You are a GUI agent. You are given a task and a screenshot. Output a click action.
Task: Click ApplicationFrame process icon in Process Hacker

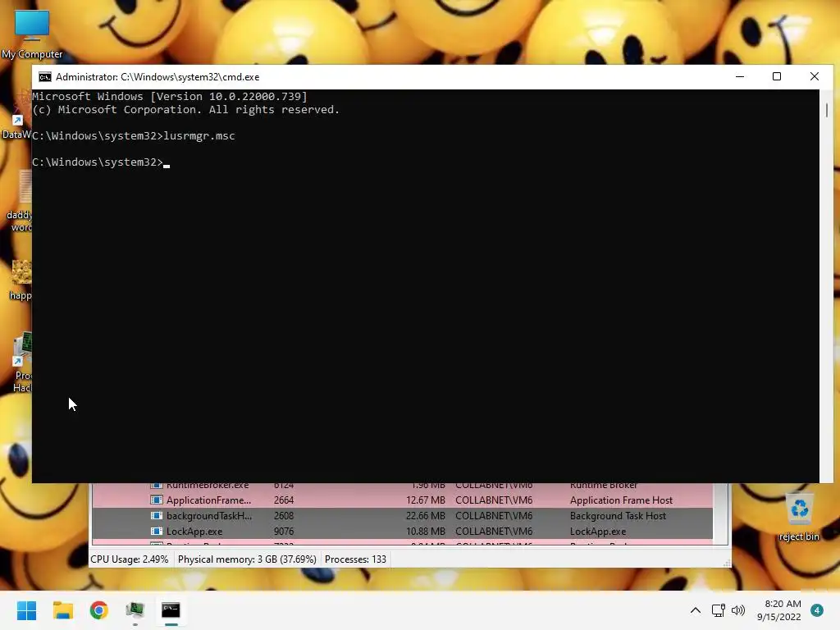(157, 500)
